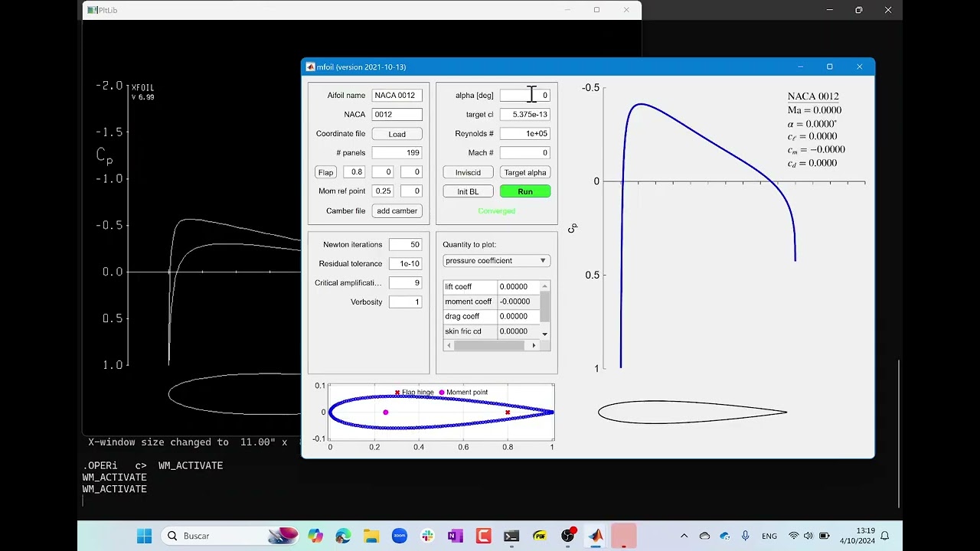Image resolution: width=980 pixels, height=551 pixels.
Task: Open the Windows Start menu
Action: [144, 536]
